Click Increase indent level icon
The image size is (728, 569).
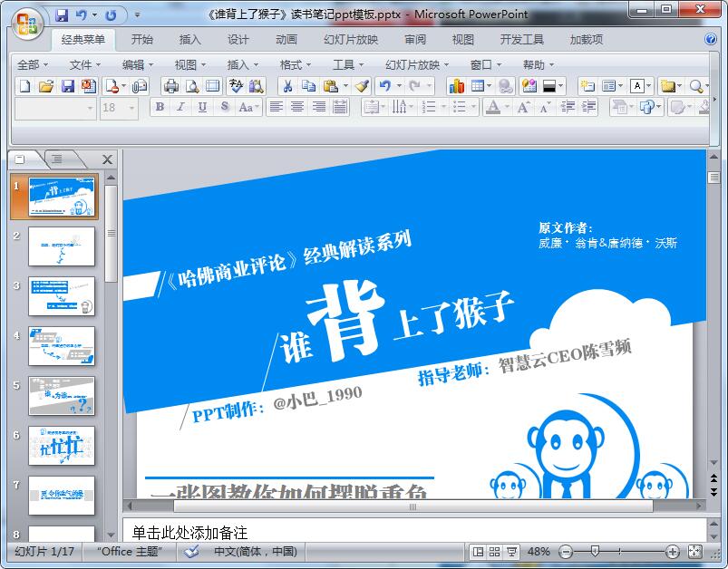588,107
